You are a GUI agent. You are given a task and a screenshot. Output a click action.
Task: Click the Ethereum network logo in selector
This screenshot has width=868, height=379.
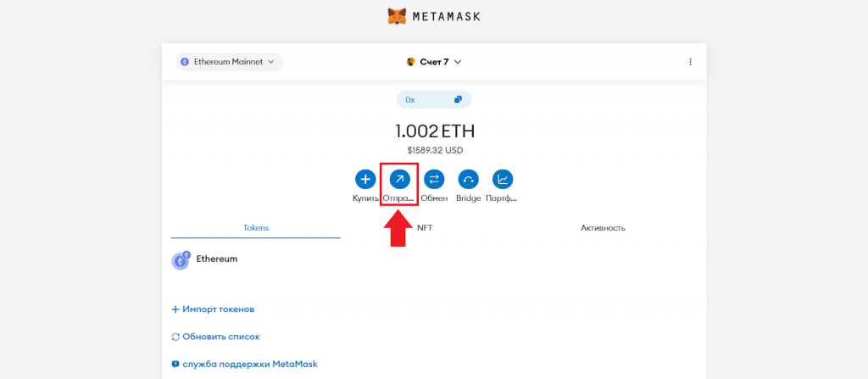click(185, 62)
